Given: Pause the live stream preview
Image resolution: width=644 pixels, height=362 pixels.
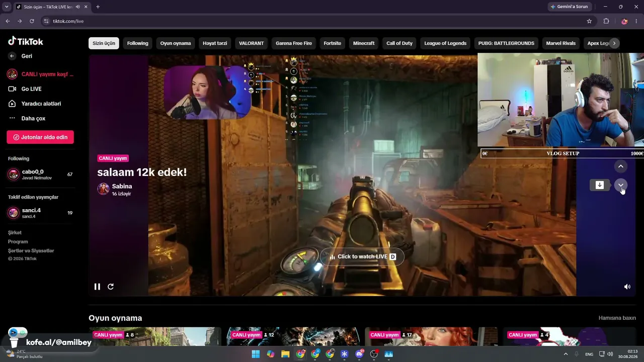Looking at the screenshot, I should coord(97,287).
